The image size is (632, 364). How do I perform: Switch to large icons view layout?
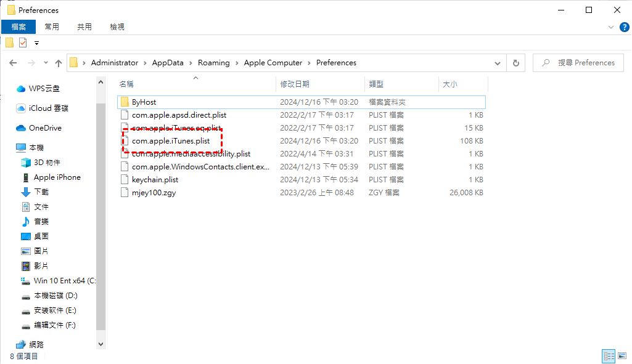622,356
